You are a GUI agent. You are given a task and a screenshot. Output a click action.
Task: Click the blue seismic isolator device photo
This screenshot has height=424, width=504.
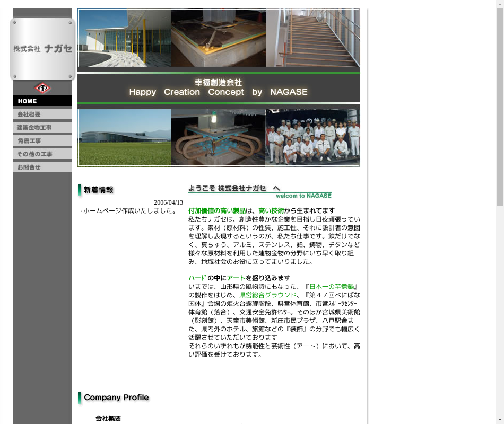(x=218, y=138)
